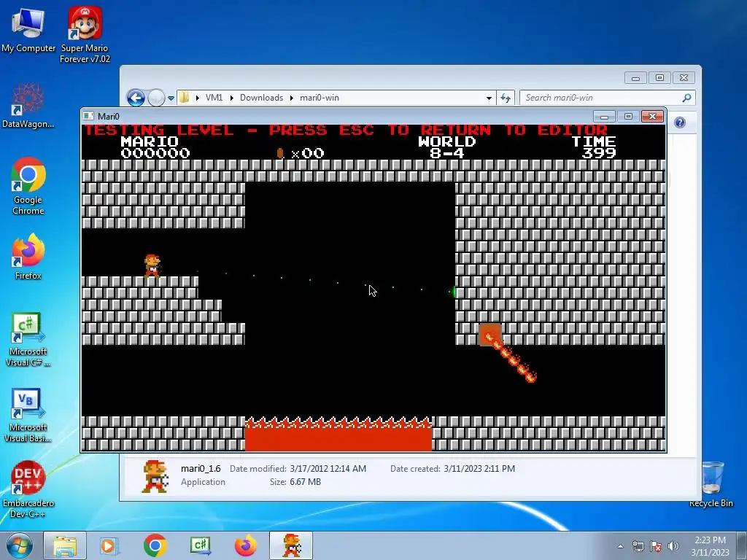
Task: Expand the arrow before VM1 breadcrumb
Action: pos(197,98)
